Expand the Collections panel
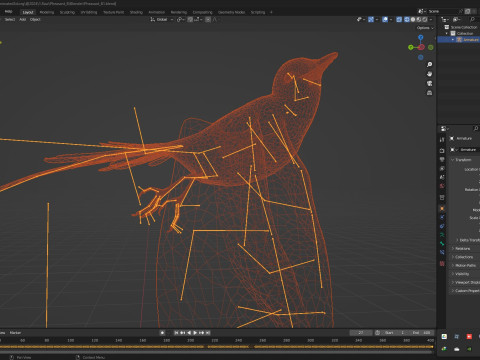This screenshot has height=360, width=480. (x=463, y=257)
